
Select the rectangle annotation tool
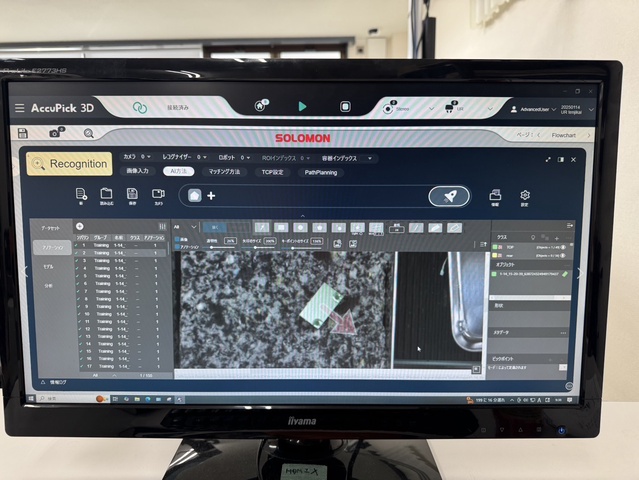(x=281, y=227)
